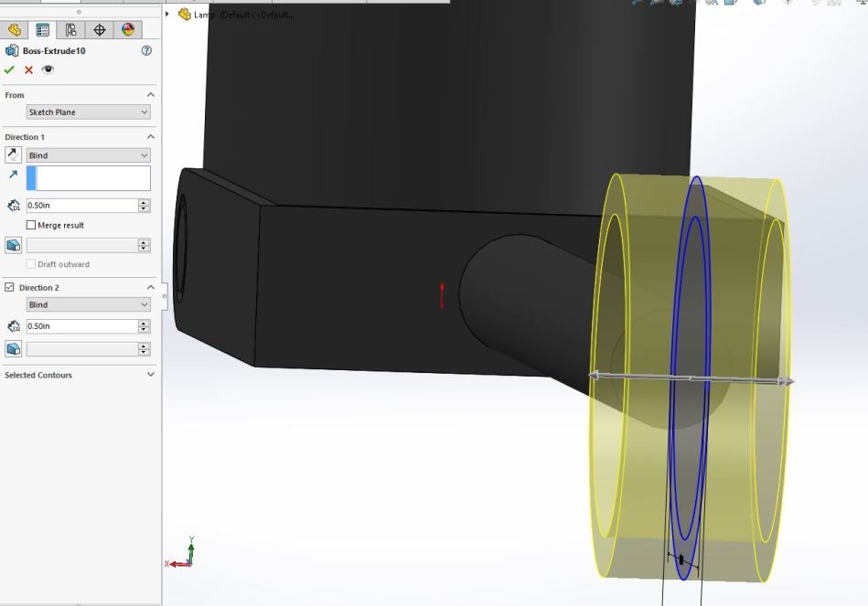This screenshot has height=606, width=868.
Task: Click the Direction 1 draft on/off icon
Action: 14,245
